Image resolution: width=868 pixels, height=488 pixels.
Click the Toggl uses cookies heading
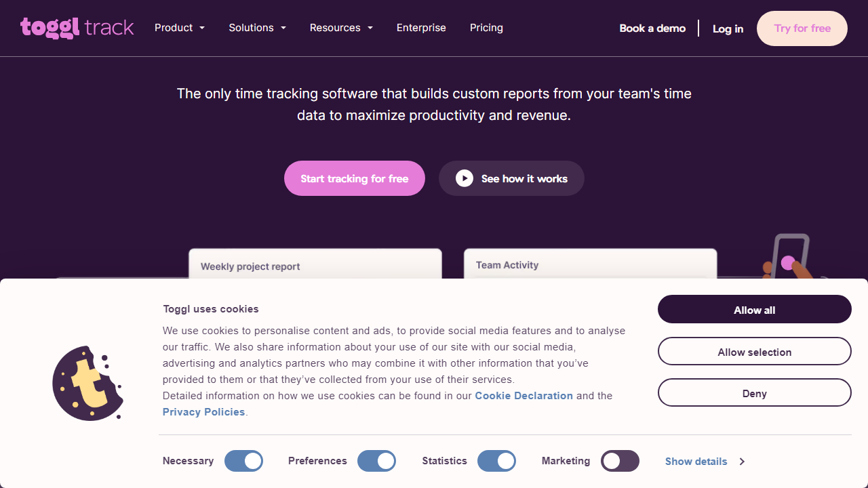[211, 309]
